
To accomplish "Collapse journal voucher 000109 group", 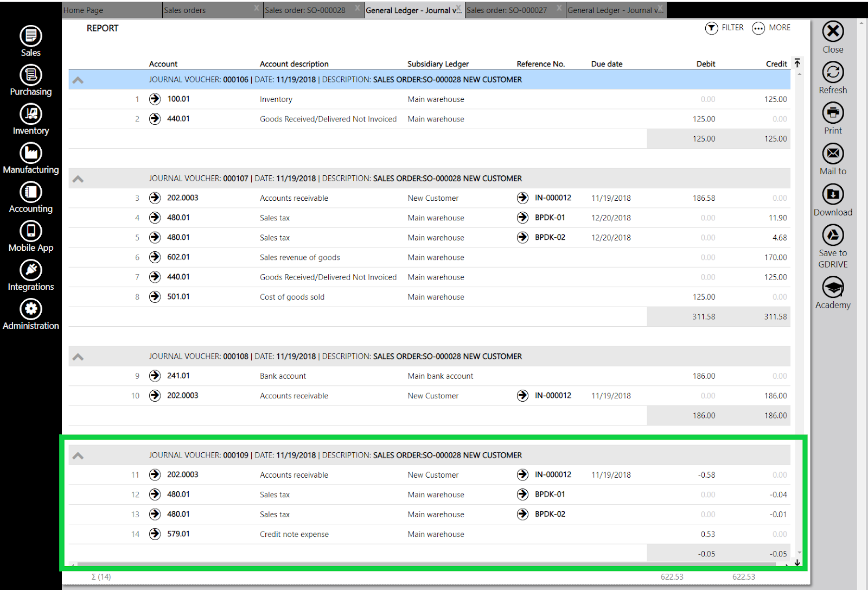I will point(78,455).
